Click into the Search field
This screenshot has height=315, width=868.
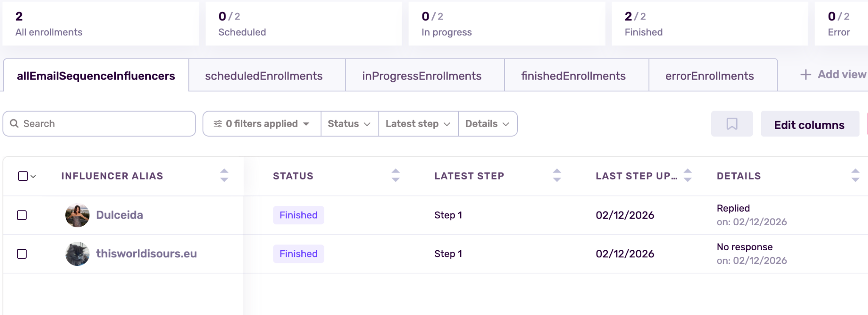pos(102,124)
